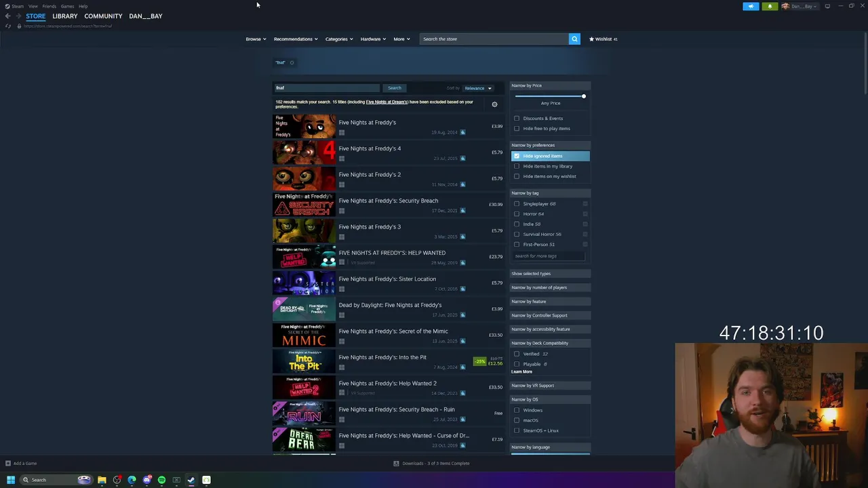Switch to the COMMUNITY tab
This screenshot has width=868, height=488.
click(103, 16)
